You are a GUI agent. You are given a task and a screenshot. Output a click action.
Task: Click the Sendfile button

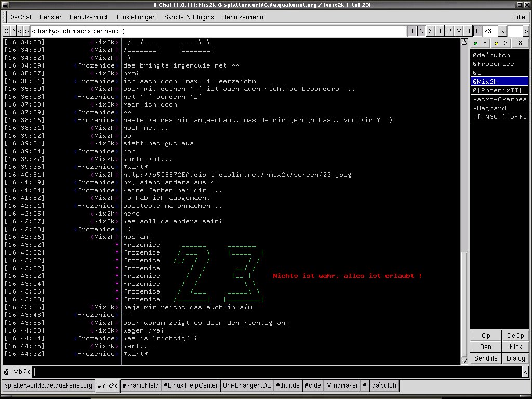click(485, 358)
